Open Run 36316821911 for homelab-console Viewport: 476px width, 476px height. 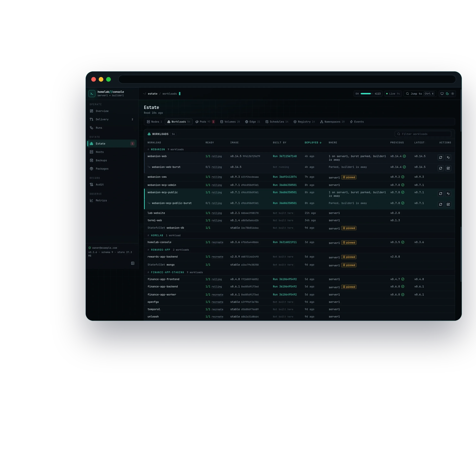pyautogui.click(x=285, y=242)
